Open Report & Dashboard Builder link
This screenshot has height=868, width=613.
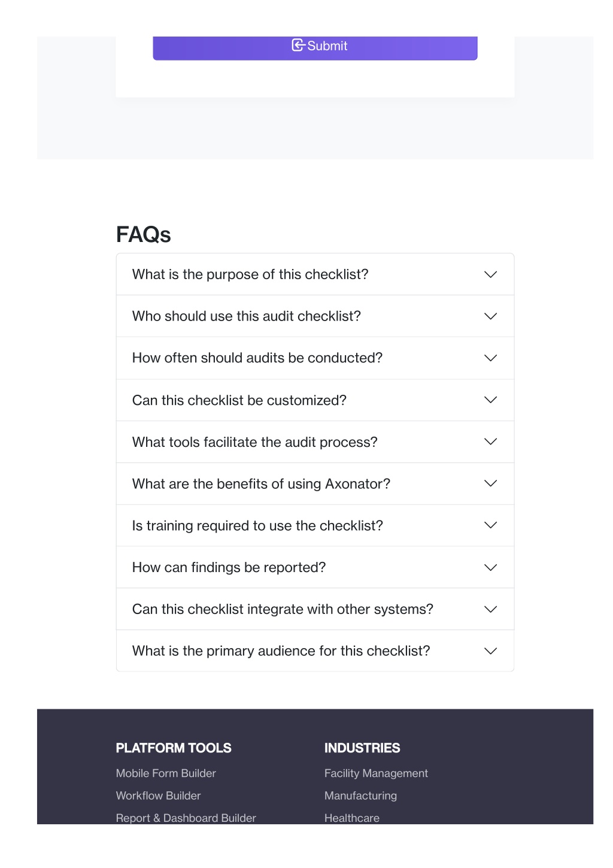186,818
